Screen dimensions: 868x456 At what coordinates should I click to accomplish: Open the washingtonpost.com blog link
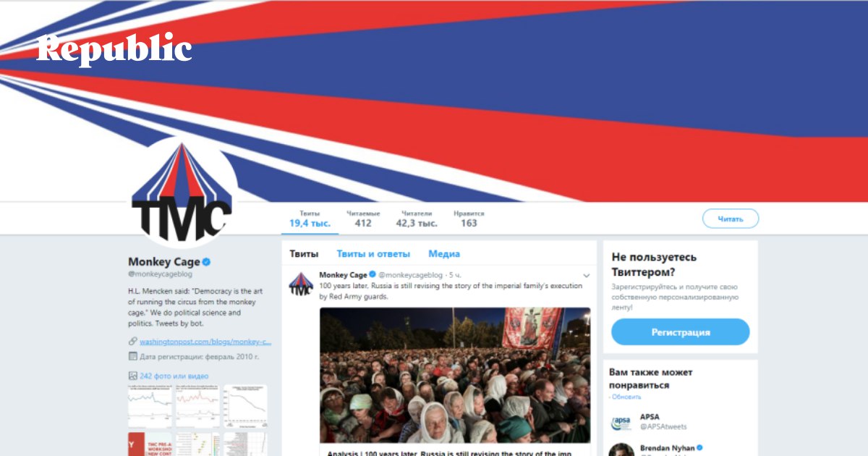coord(205,342)
